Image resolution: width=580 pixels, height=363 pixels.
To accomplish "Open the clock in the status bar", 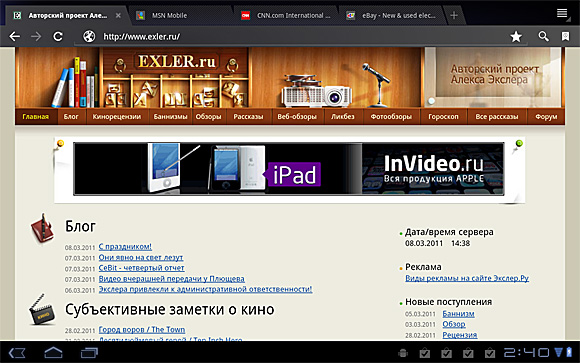I will pos(526,353).
